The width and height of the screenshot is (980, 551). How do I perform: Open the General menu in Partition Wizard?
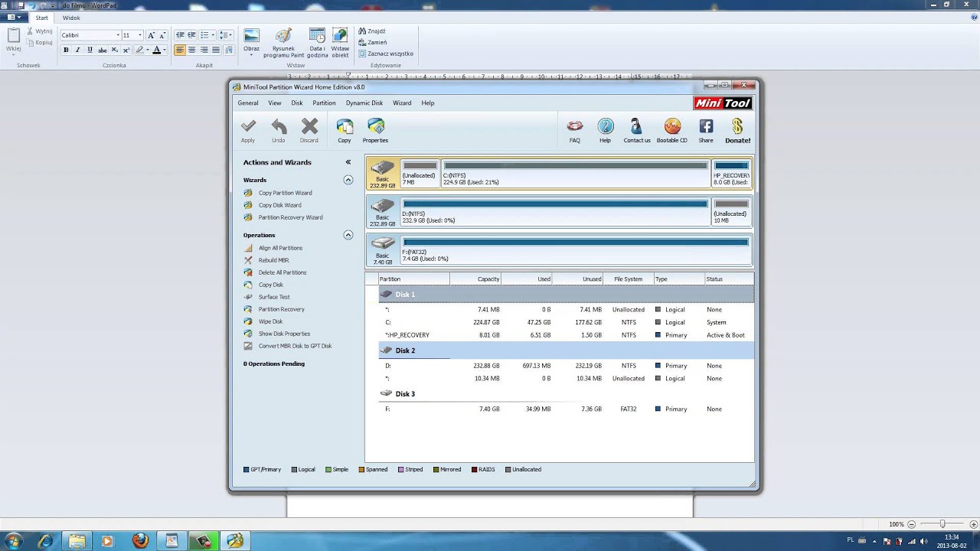coord(248,103)
